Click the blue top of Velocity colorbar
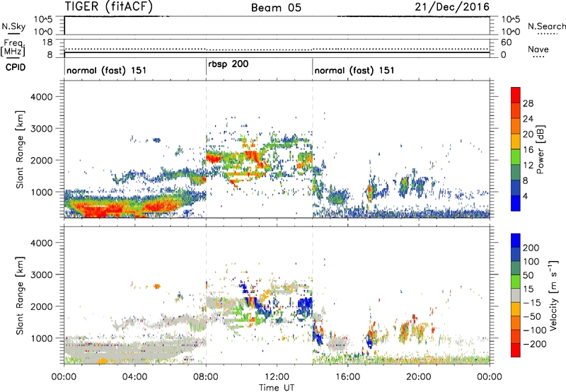 pos(516,241)
